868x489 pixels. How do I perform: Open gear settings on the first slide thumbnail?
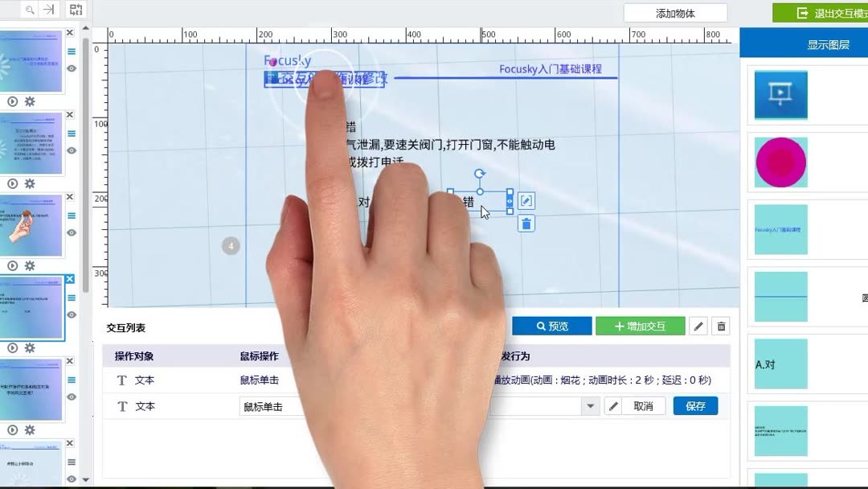point(29,102)
